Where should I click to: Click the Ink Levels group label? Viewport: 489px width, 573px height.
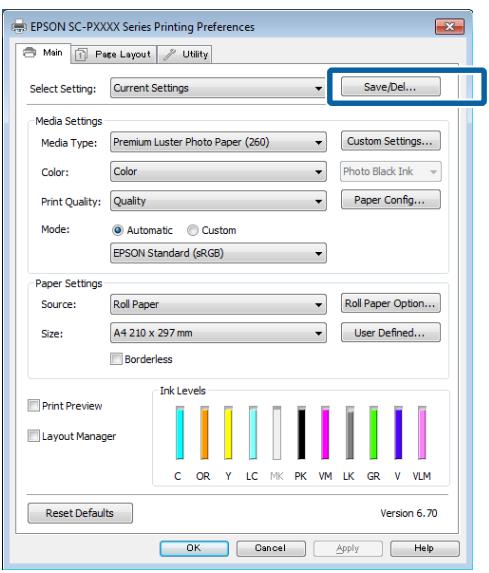tap(182, 391)
